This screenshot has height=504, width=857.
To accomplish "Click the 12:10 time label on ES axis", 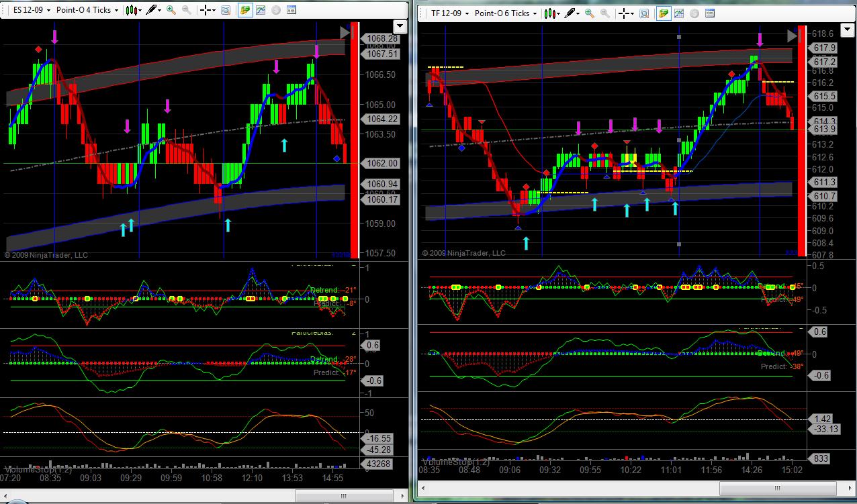I will coord(253,477).
